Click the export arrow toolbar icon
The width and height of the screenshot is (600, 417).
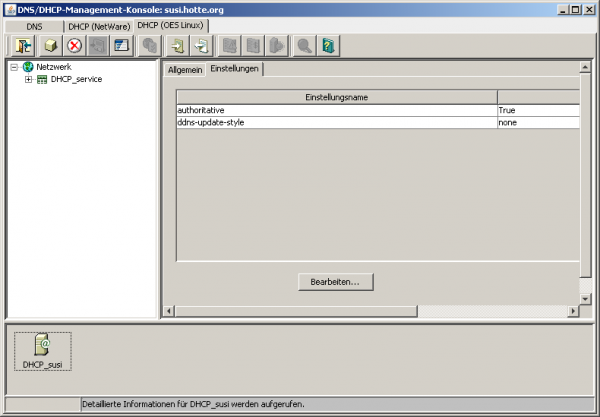click(202, 45)
